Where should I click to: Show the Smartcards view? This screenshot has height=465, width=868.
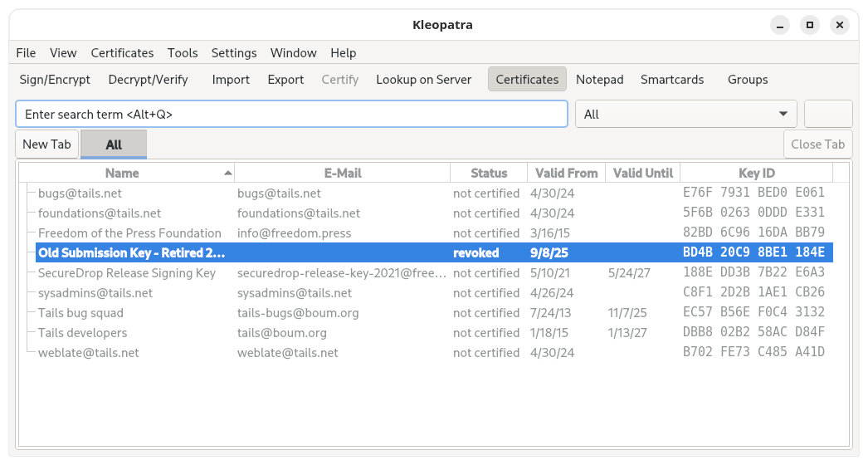(x=671, y=80)
